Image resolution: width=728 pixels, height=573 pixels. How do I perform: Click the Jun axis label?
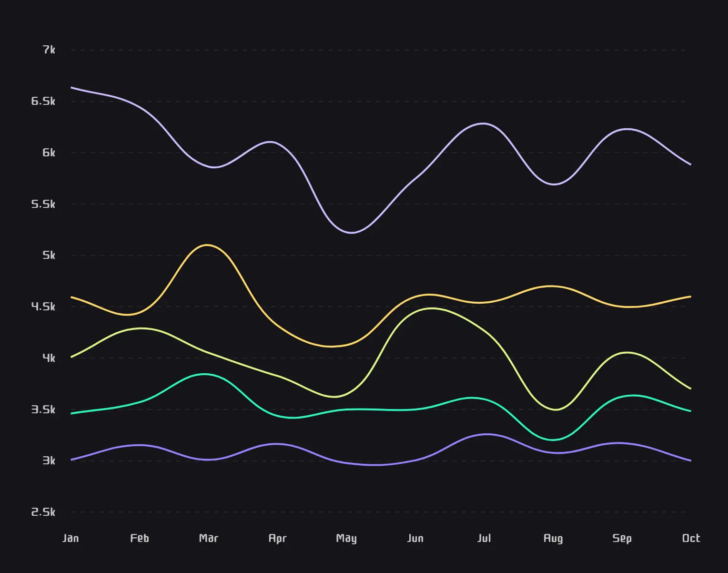click(415, 538)
